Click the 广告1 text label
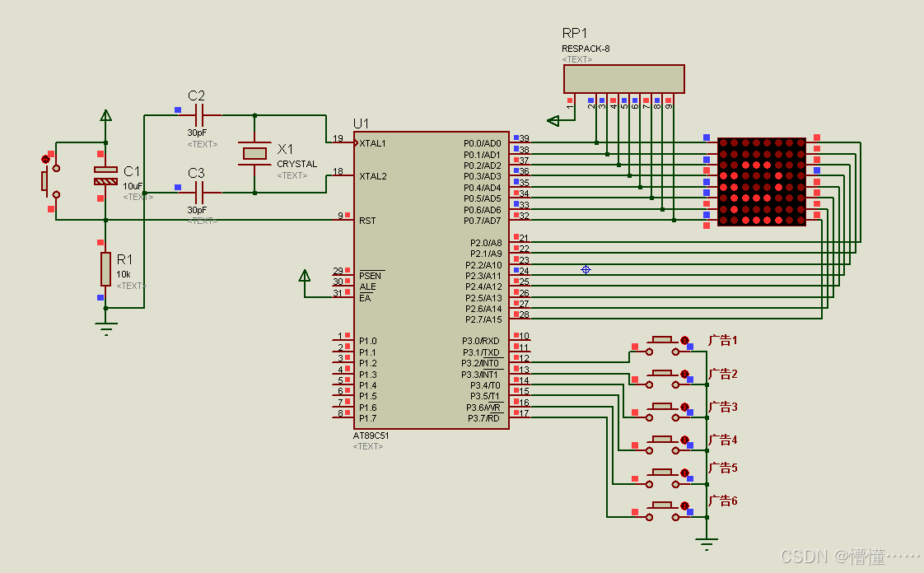 point(722,340)
